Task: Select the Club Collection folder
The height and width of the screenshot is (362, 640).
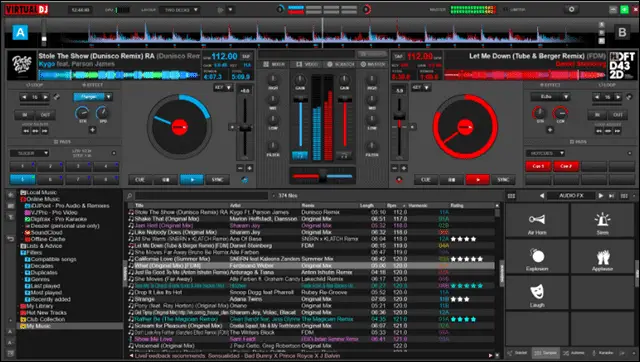Action: click(x=46, y=319)
